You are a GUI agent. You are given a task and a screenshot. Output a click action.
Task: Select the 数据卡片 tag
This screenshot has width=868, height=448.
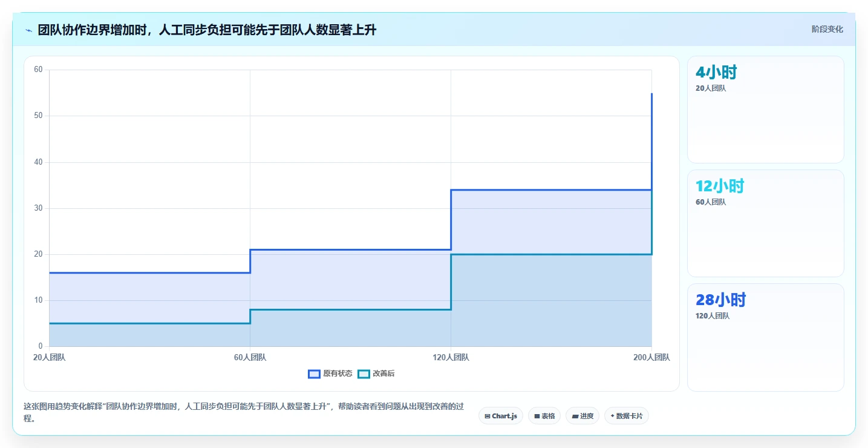pos(627,416)
